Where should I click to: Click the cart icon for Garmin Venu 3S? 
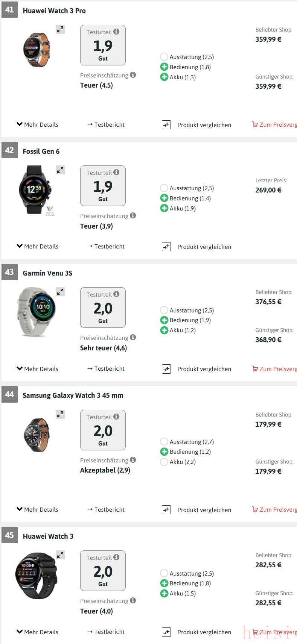pos(255,369)
